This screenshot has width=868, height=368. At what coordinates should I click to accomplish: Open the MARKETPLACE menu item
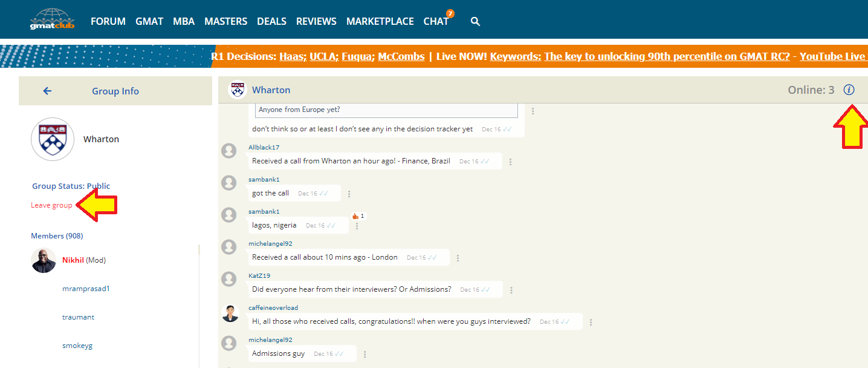pos(380,21)
